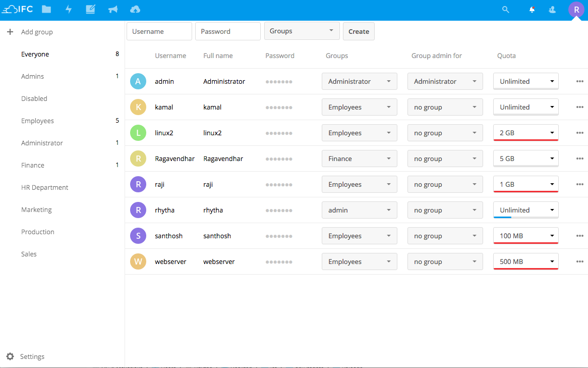Screen dimensions: 588x368
Task: Open admin's Groups dropdown
Action: (x=359, y=81)
